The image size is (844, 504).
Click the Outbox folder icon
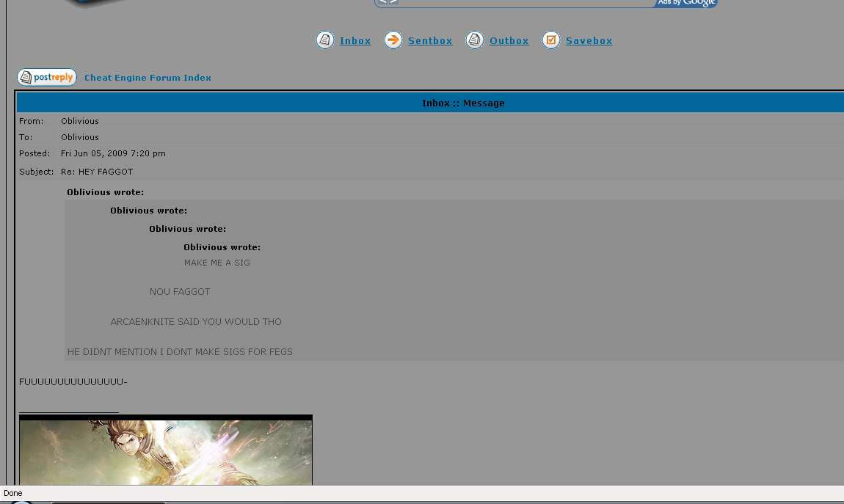click(x=474, y=40)
